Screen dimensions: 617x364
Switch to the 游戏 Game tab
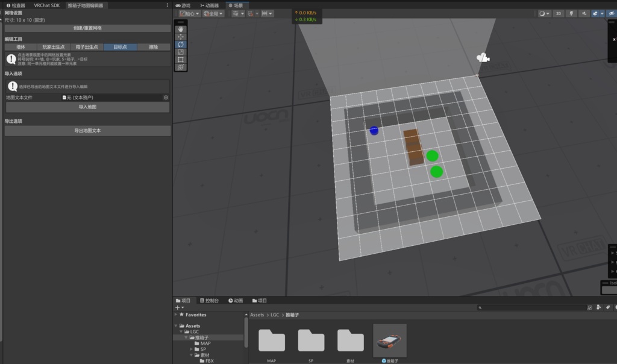(x=183, y=5)
